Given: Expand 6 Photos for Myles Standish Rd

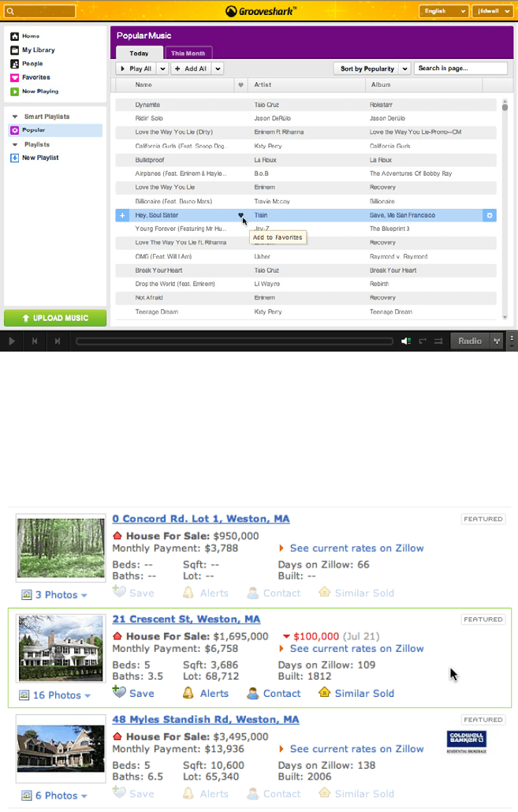Looking at the screenshot, I should [54, 796].
